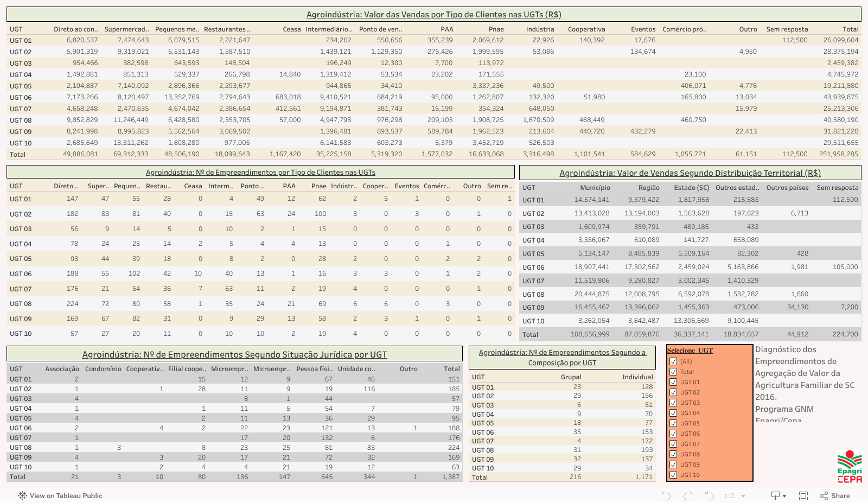The image size is (868, 503).
Task: Uncheck UGT 09 in Selecione UGT filter
Action: (x=673, y=464)
